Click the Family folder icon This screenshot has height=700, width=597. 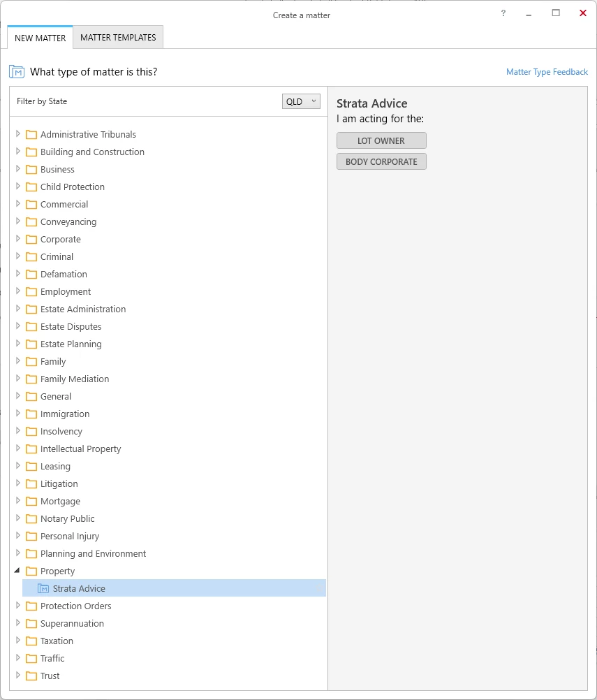click(31, 362)
